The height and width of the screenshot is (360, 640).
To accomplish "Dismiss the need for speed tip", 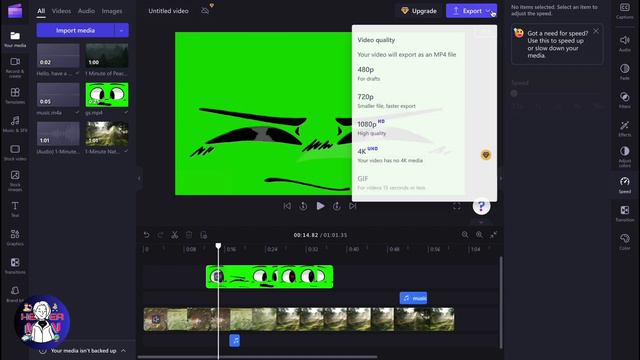I will point(596,31).
